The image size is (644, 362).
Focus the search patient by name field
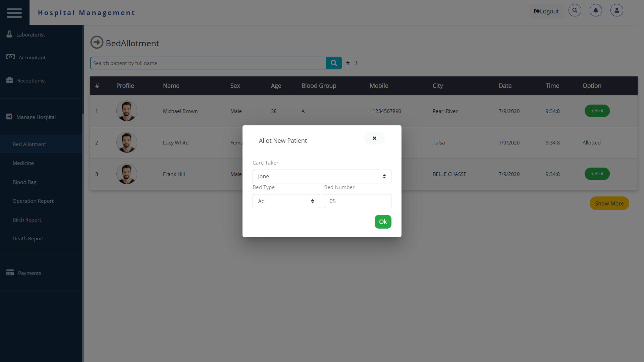point(208,63)
